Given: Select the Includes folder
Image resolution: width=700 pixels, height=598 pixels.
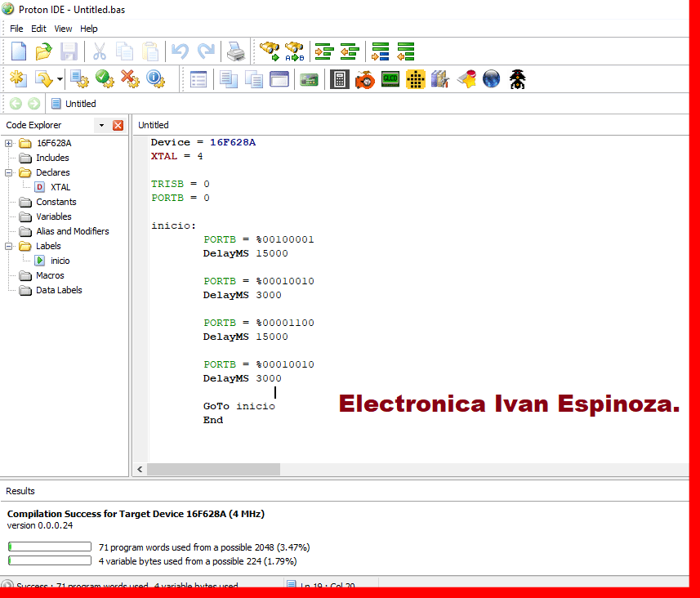Looking at the screenshot, I should click(x=45, y=158).
